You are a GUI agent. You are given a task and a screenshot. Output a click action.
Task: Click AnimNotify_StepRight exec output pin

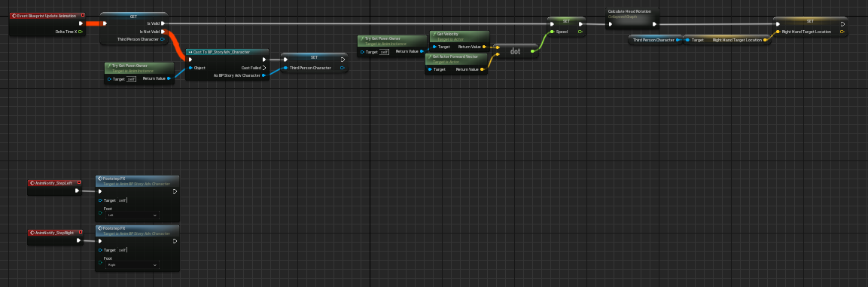tap(78, 240)
